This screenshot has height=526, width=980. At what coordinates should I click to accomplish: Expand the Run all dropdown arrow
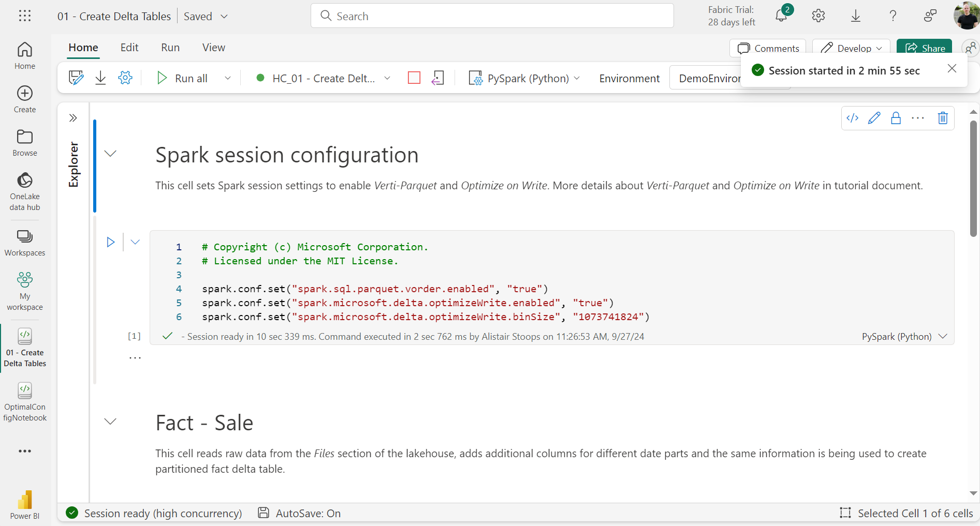[227, 78]
